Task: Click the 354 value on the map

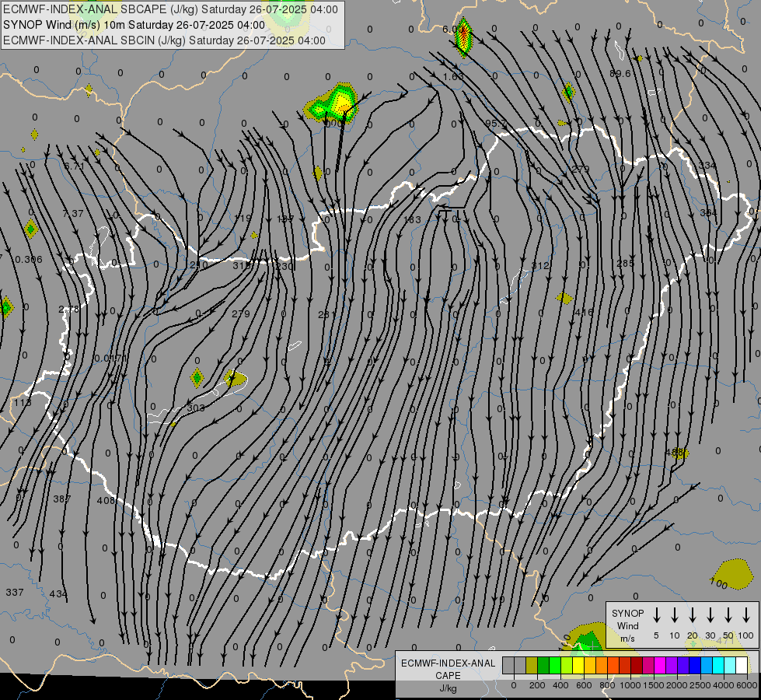Action: [x=709, y=212]
